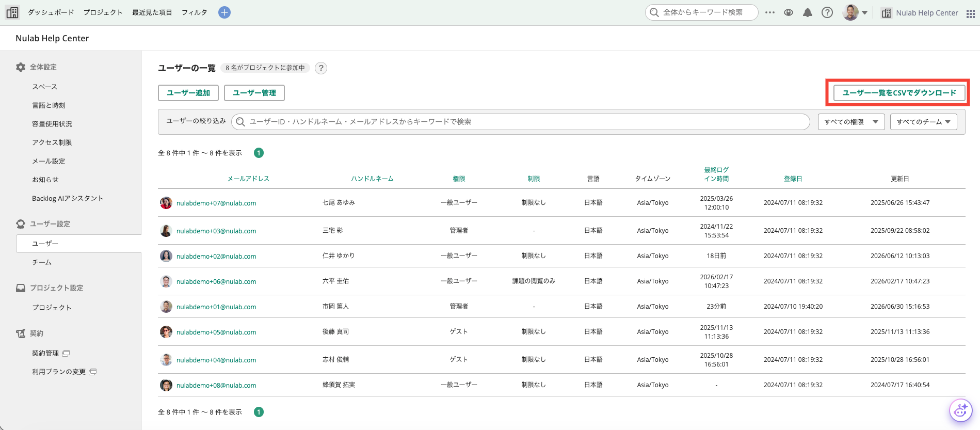This screenshot has height=430, width=980.
Task: Open the すべてのチーム dropdown
Action: click(923, 122)
